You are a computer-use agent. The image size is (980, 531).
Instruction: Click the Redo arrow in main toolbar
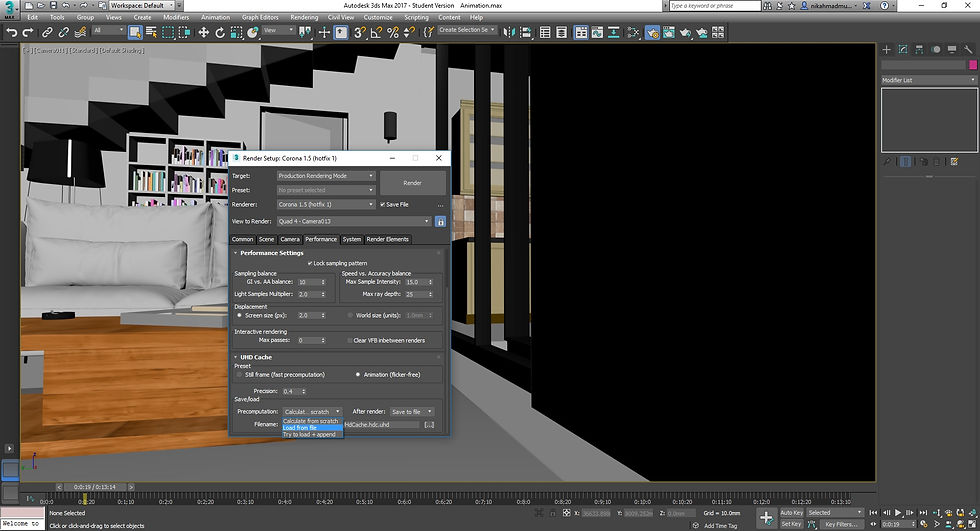[x=28, y=32]
